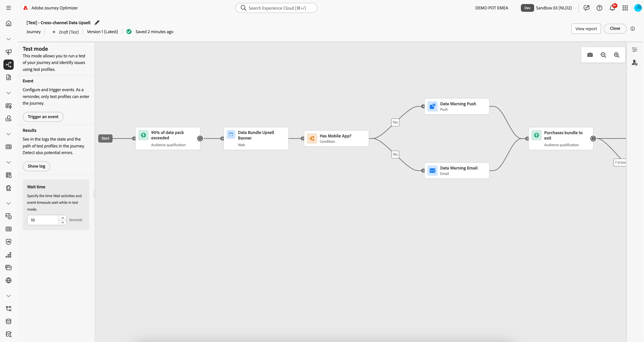
Task: Click the Yes path label
Action: pyautogui.click(x=395, y=122)
